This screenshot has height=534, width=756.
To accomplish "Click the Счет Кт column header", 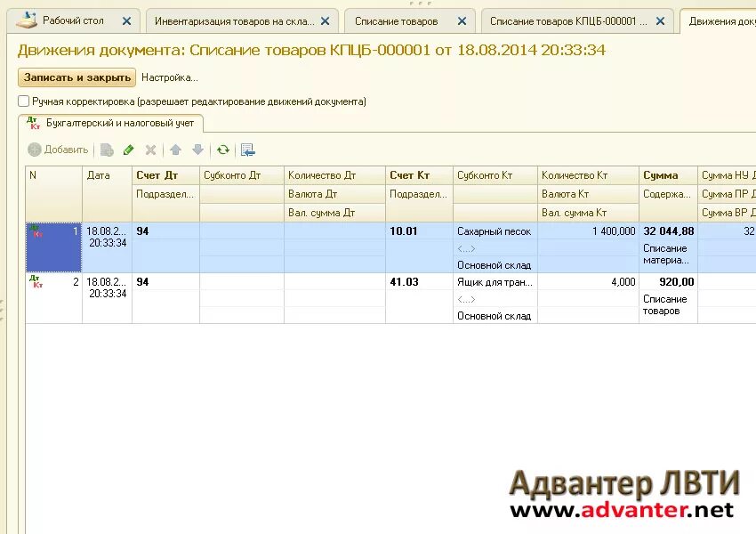I will point(419,175).
